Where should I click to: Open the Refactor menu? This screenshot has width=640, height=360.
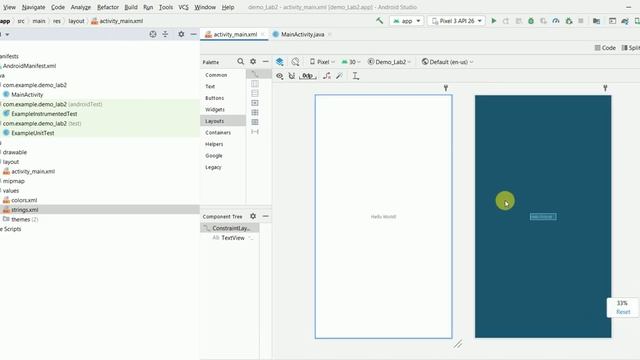click(108, 7)
